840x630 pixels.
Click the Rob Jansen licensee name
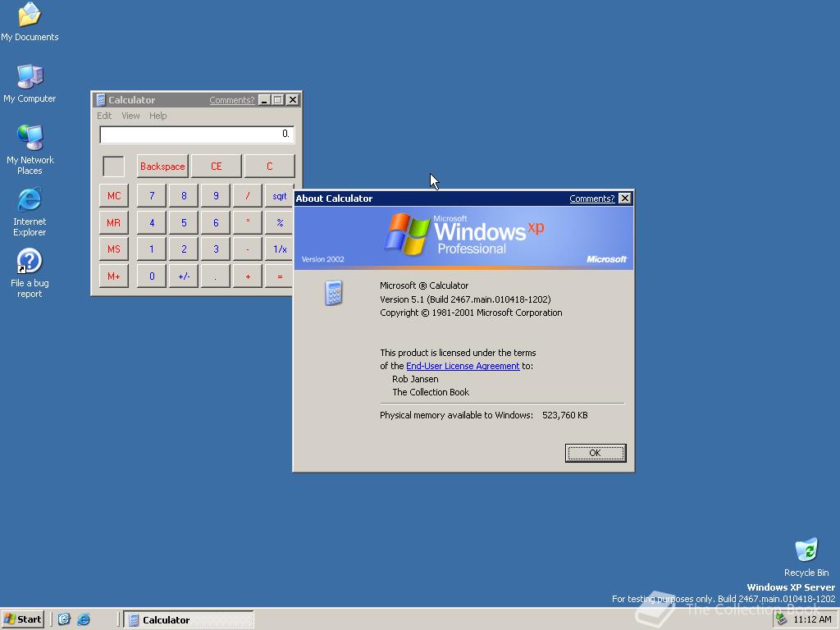[x=415, y=379]
